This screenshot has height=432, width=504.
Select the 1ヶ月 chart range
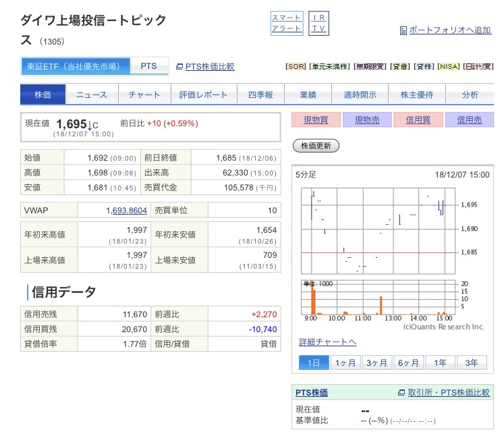(x=345, y=362)
